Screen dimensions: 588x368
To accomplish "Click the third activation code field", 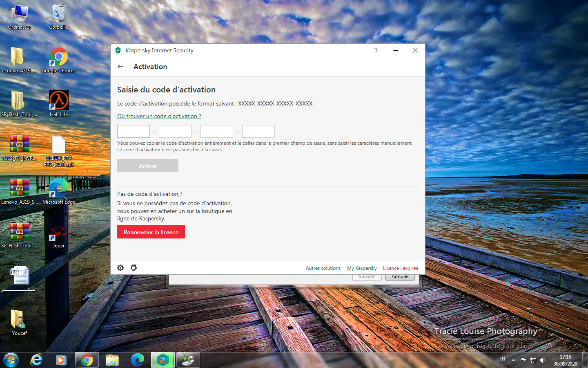I will click(217, 131).
